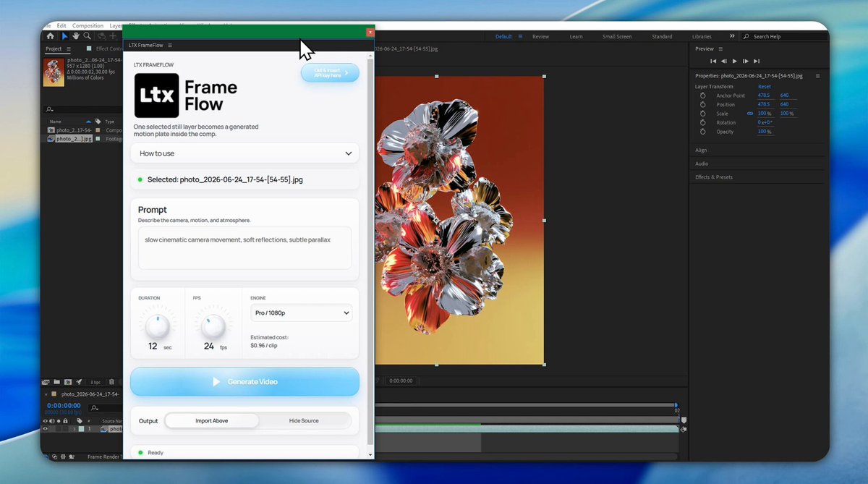Click the trash delete icon in Project panel
Screen dimensions: 868x484
click(112, 381)
